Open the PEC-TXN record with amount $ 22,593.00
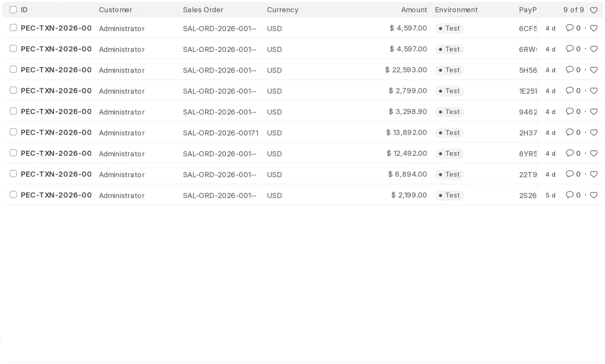605x364 pixels. (x=56, y=70)
